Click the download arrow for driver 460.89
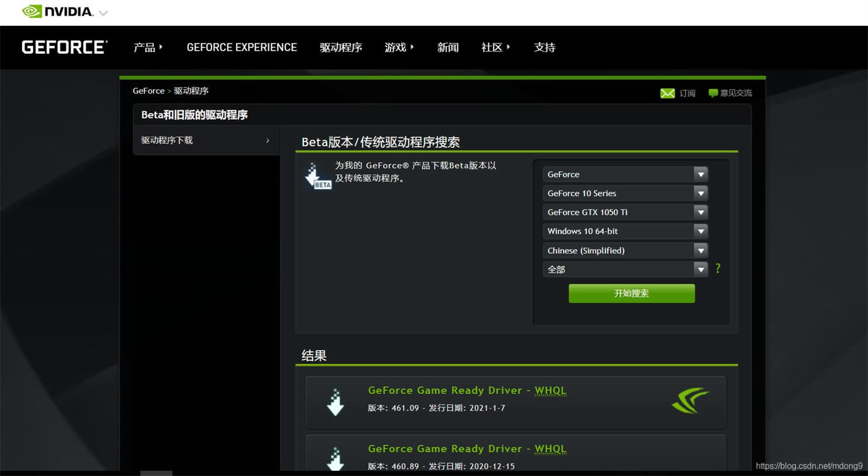 336,459
